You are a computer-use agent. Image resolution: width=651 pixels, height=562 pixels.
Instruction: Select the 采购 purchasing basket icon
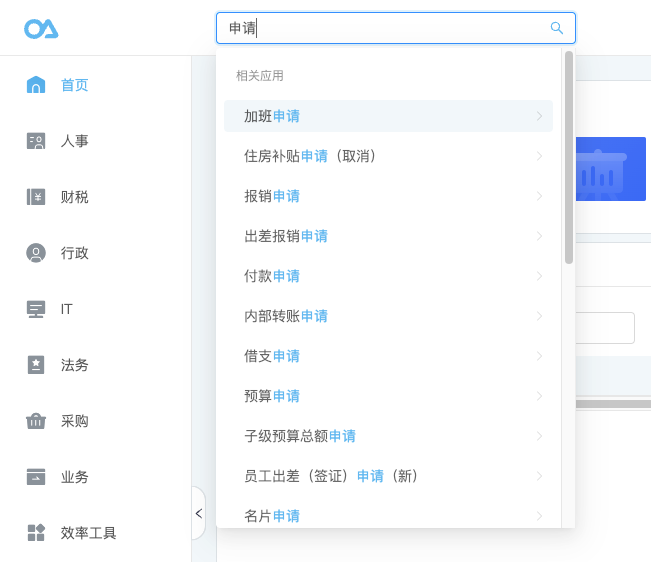[x=36, y=421]
